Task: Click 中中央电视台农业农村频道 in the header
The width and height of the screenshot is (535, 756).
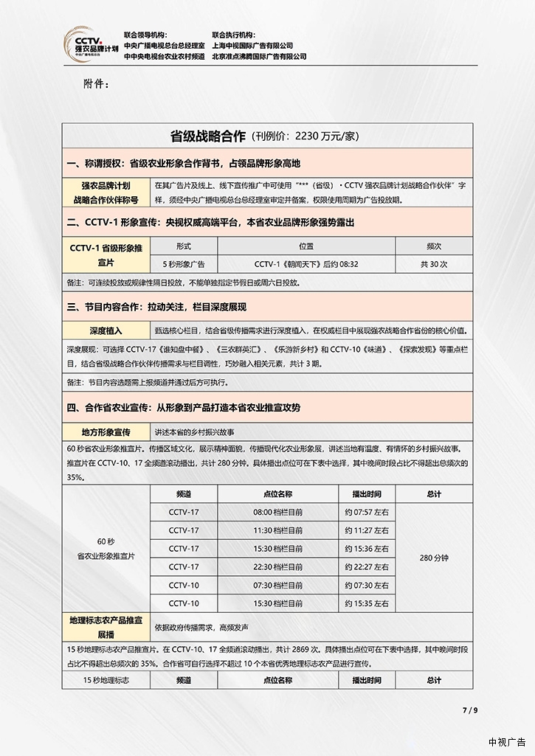Action: point(164,56)
